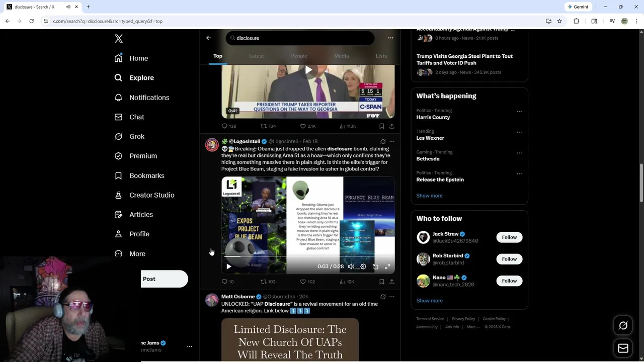Open Explore page
The height and width of the screenshot is (362, 644).
click(134, 78)
